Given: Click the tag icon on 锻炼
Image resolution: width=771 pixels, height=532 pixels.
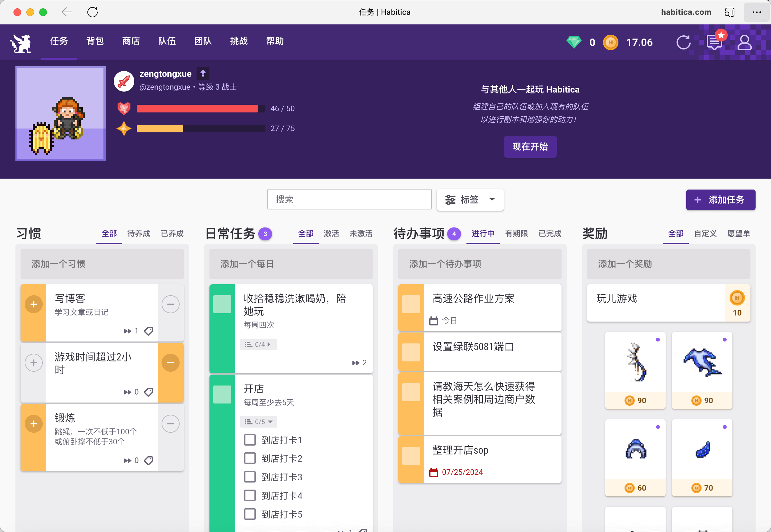Looking at the screenshot, I should 148,460.
